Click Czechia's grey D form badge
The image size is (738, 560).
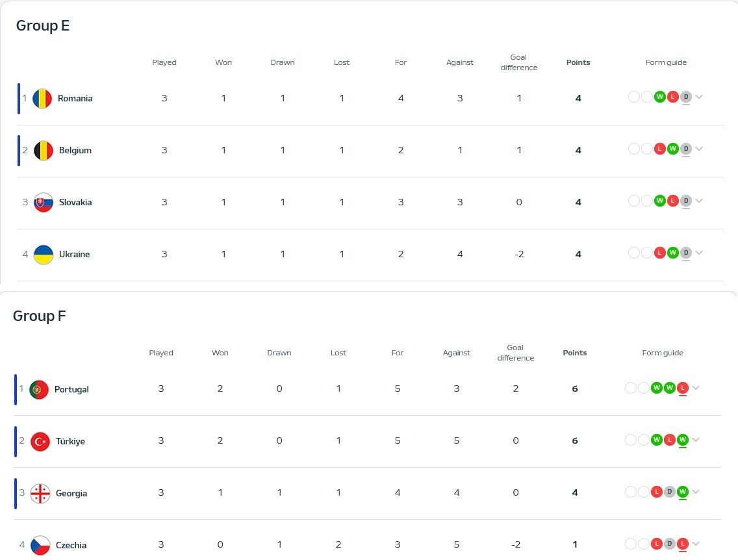pos(670,544)
